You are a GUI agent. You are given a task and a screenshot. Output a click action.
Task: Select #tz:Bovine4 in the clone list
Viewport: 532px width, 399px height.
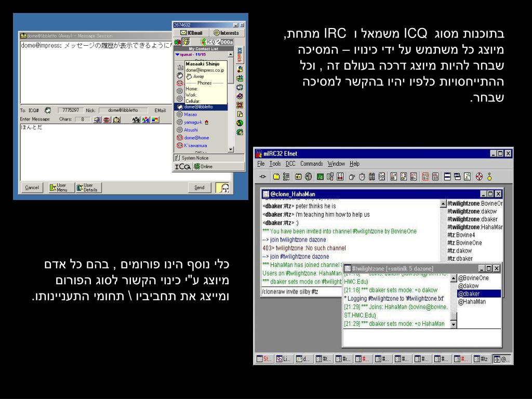461,235
